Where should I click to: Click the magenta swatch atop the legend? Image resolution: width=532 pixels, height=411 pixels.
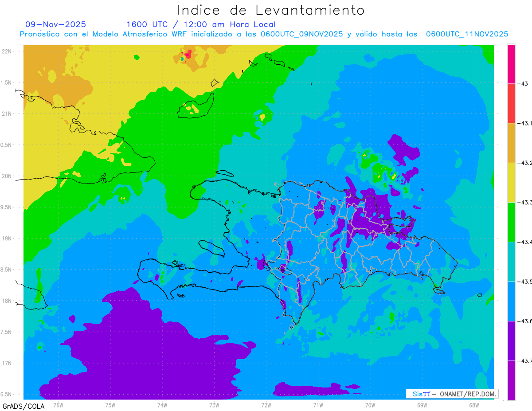tap(511, 64)
